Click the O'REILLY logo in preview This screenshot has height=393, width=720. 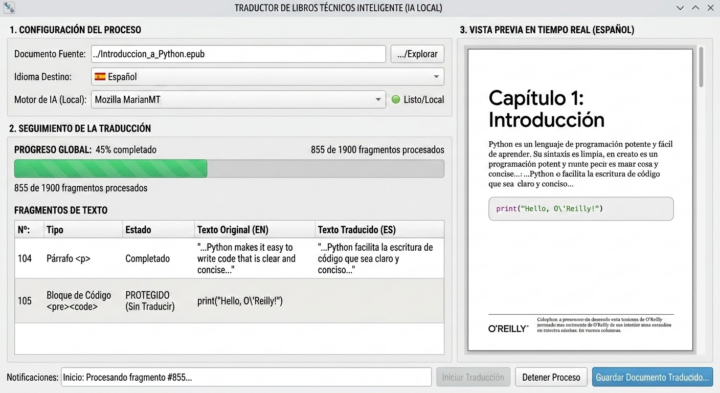coord(508,328)
